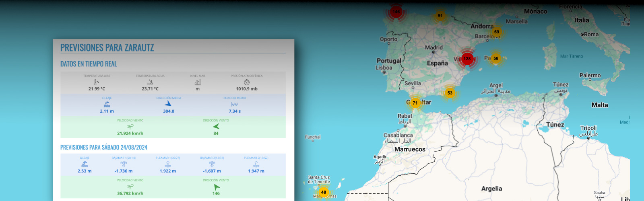The image size is (644, 201).
Task: Click the 7.34 s mean period value
Action: tap(235, 111)
